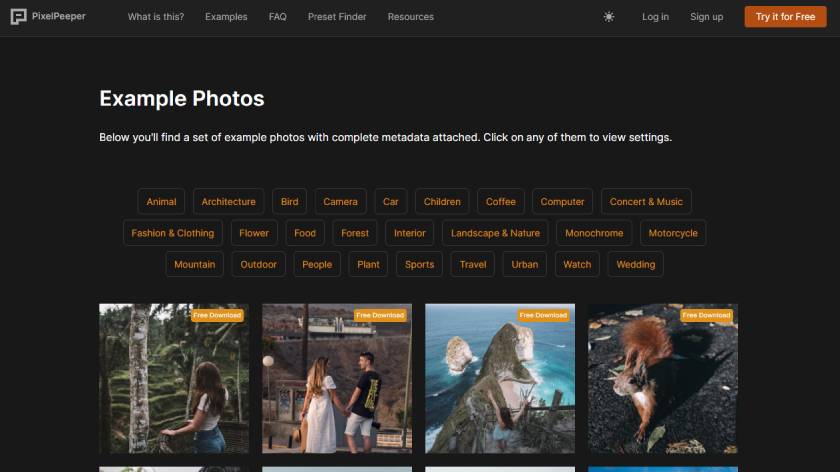The width and height of the screenshot is (840, 472).
Task: Toggle the light/dark theme sun icon
Action: (609, 17)
